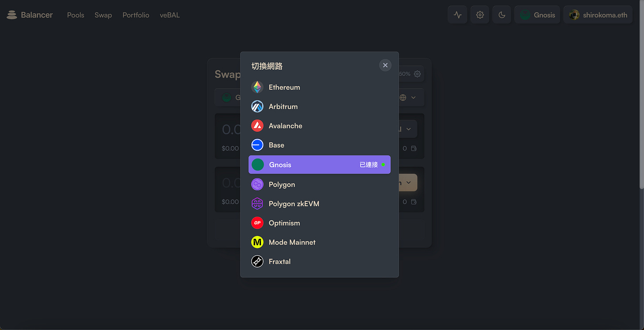The height and width of the screenshot is (330, 644).
Task: Click the red Optimism OP icon
Action: click(x=257, y=223)
